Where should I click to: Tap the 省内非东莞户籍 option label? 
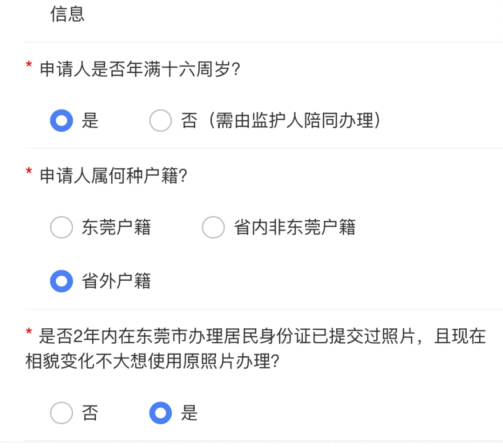(x=295, y=227)
